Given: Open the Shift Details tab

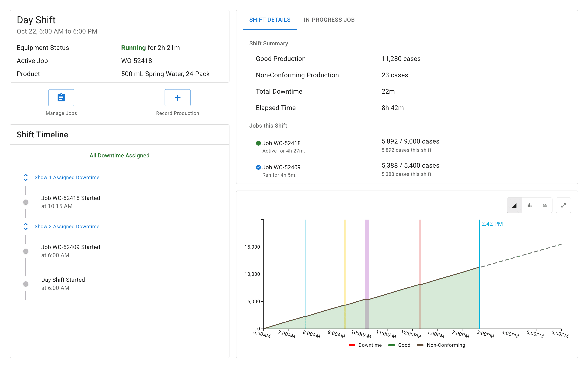Looking at the screenshot, I should 270,20.
